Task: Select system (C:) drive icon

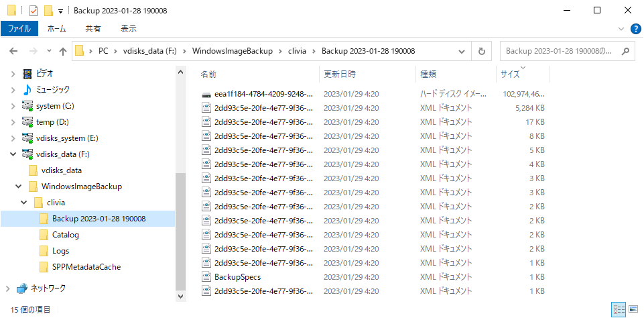Action: 27,106
